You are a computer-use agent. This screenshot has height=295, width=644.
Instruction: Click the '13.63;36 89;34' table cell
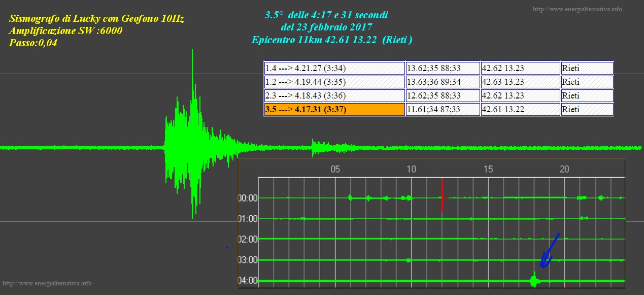click(x=443, y=82)
